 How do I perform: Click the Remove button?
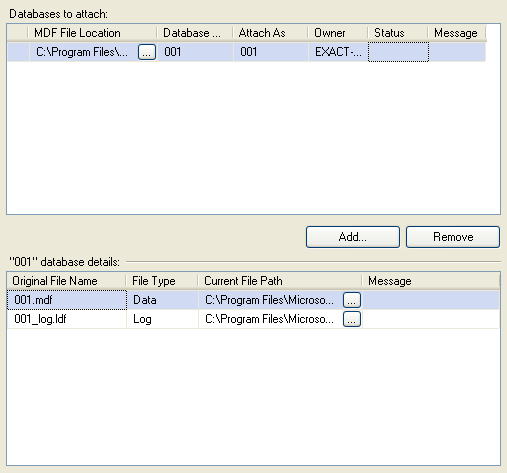(453, 237)
